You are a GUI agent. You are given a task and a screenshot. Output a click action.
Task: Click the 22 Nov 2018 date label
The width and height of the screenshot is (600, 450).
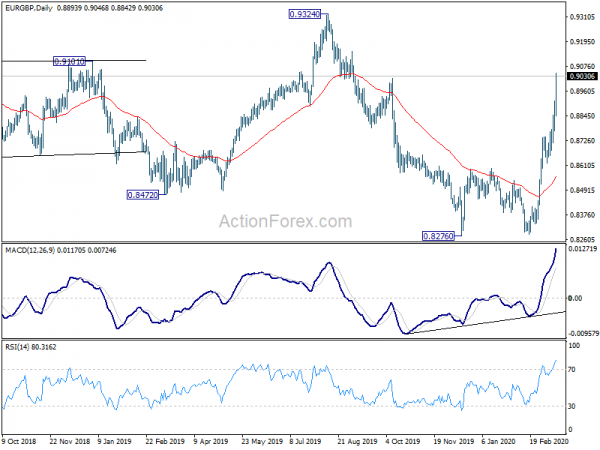(x=70, y=441)
